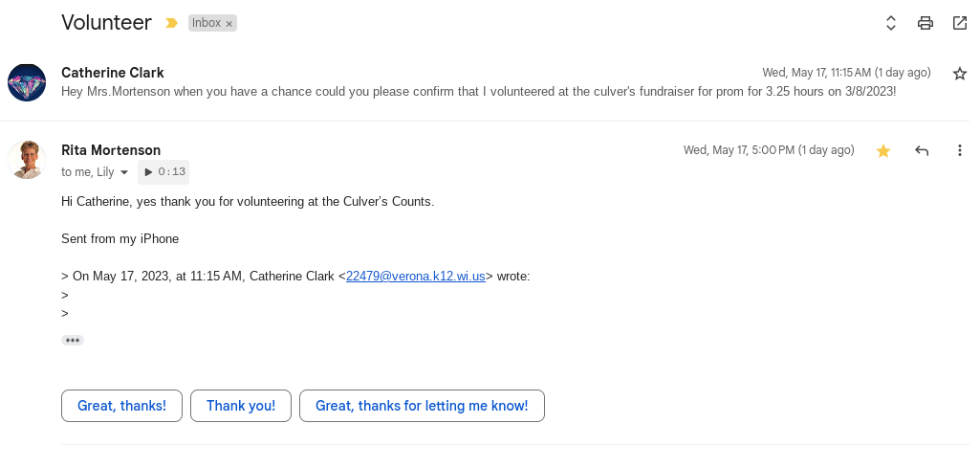Image resolution: width=980 pixels, height=468 pixels.
Task: Choose "Great, thanks for letting me know!" reply
Action: click(422, 406)
